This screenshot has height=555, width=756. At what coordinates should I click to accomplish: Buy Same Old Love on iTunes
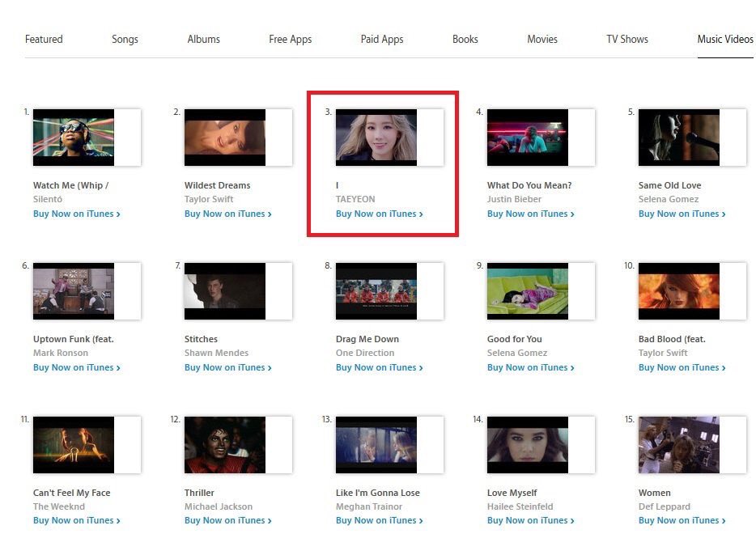pyautogui.click(x=682, y=214)
